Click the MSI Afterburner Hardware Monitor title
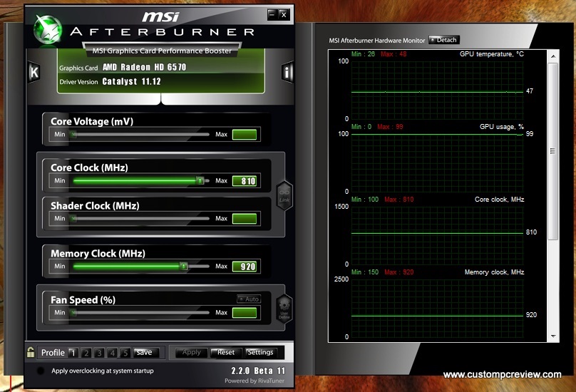This screenshot has width=576, height=392. tap(377, 41)
